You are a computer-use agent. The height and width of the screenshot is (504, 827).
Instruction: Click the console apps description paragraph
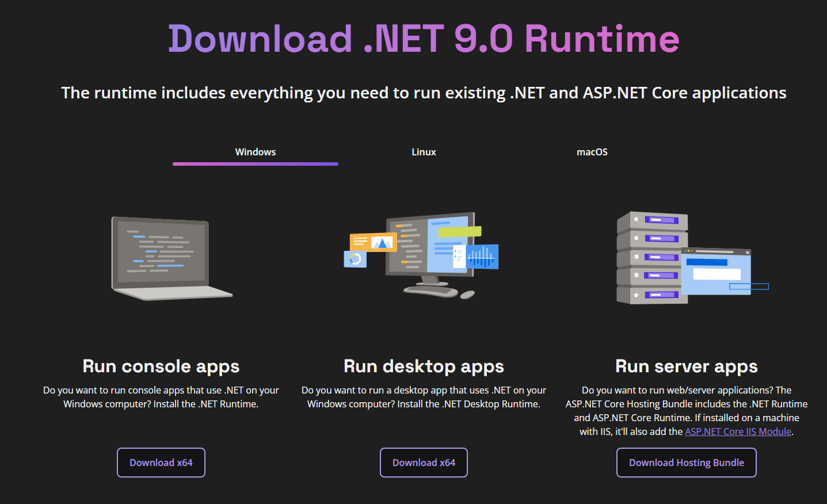[x=161, y=397]
